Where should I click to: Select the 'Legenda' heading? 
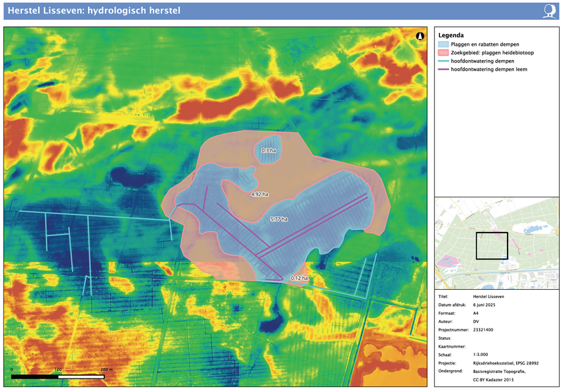[x=450, y=35]
